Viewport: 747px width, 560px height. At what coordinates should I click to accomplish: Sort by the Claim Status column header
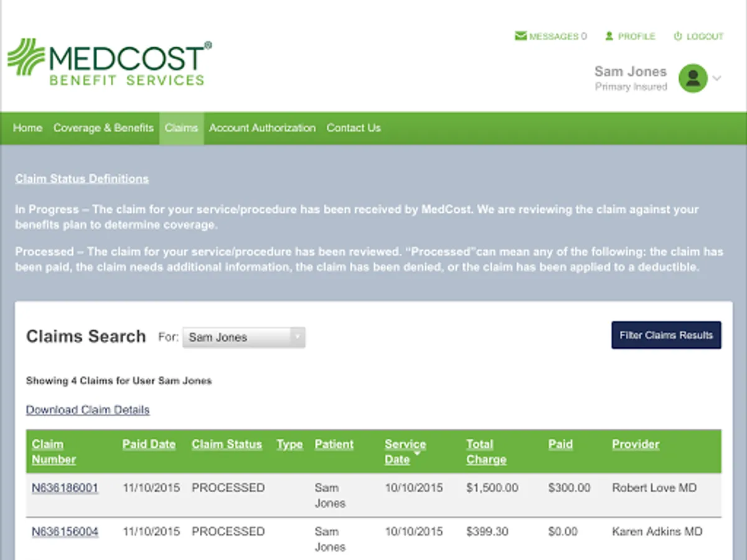coord(227,444)
